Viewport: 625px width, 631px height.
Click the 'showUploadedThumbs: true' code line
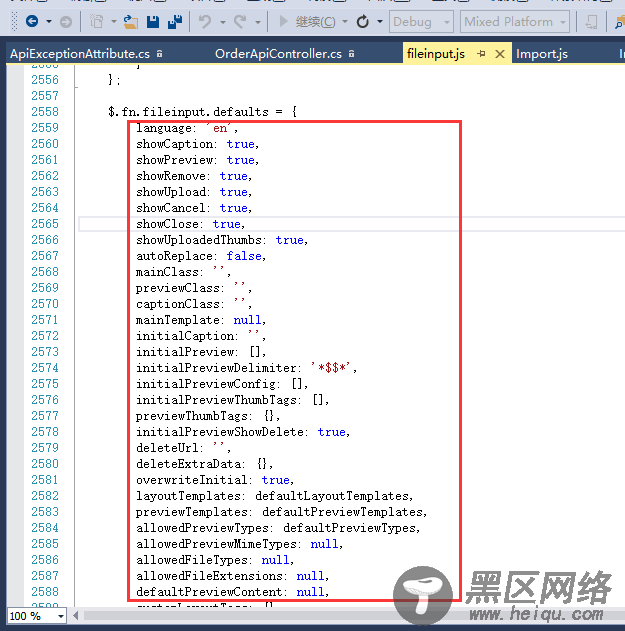[x=222, y=240]
